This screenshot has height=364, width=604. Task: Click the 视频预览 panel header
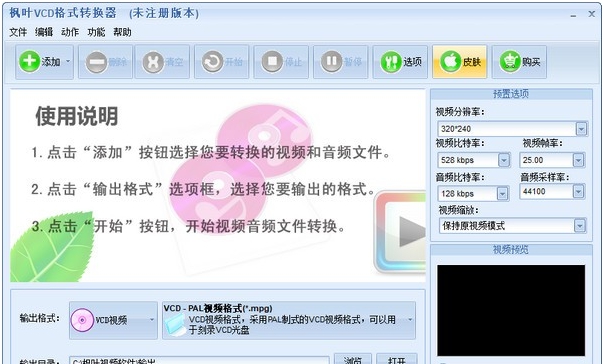click(x=511, y=250)
